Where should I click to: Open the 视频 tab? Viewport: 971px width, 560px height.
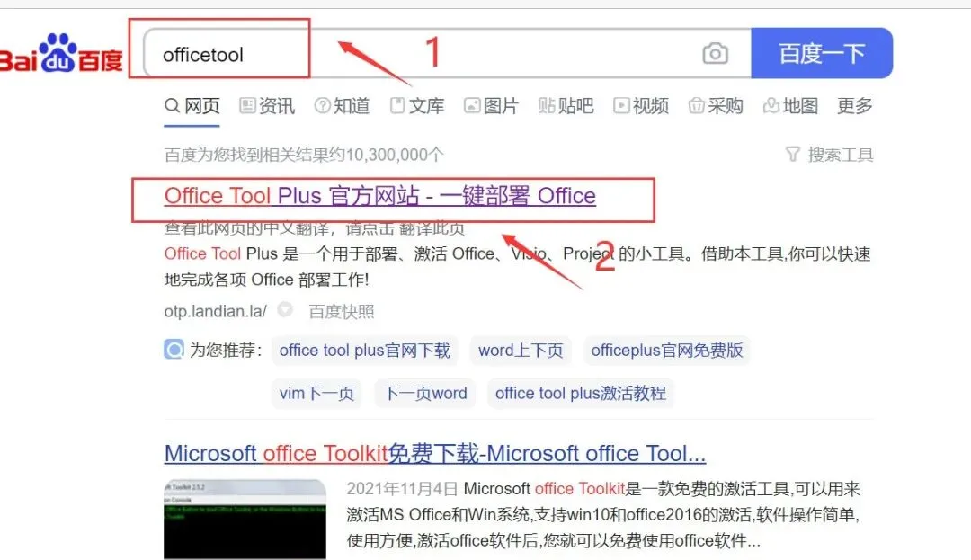[x=641, y=106]
